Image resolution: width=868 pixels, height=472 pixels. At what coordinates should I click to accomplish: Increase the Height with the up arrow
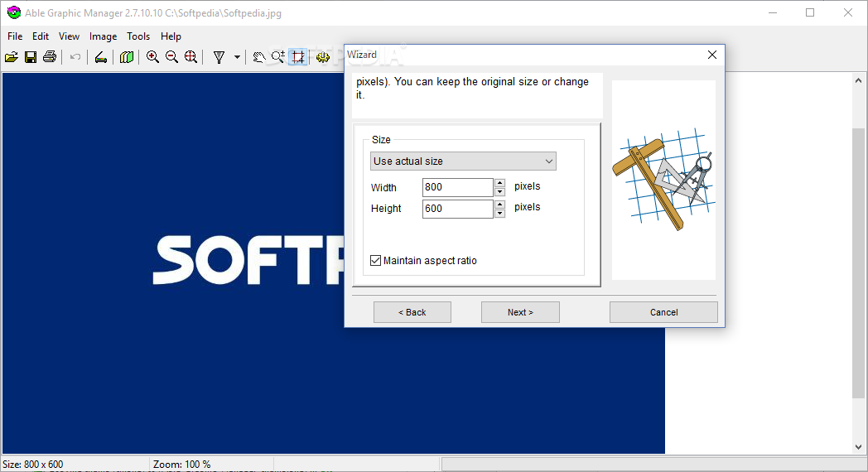pos(500,205)
